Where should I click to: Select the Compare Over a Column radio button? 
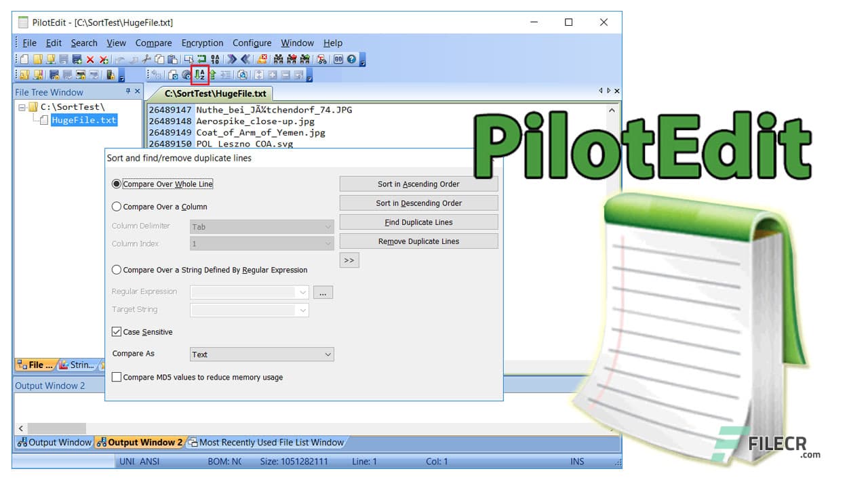[x=116, y=207]
